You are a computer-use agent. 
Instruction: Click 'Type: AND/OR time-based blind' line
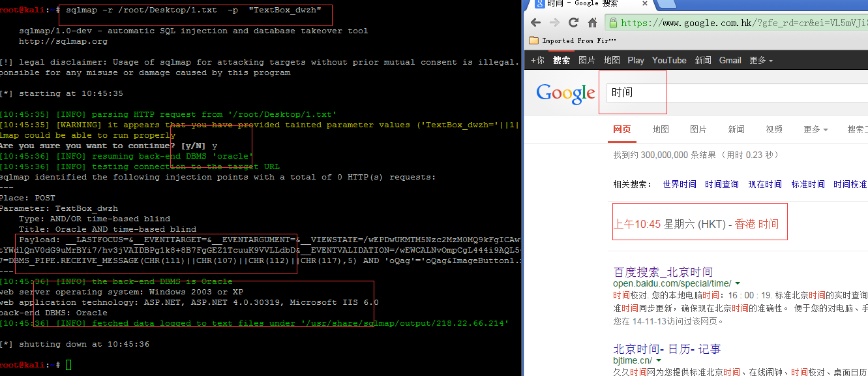(95, 219)
